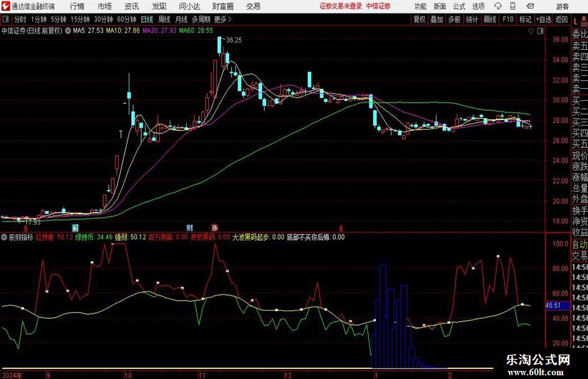Click the MA10: 27.86 label
Screen dimensions: 588x379
coord(123,30)
